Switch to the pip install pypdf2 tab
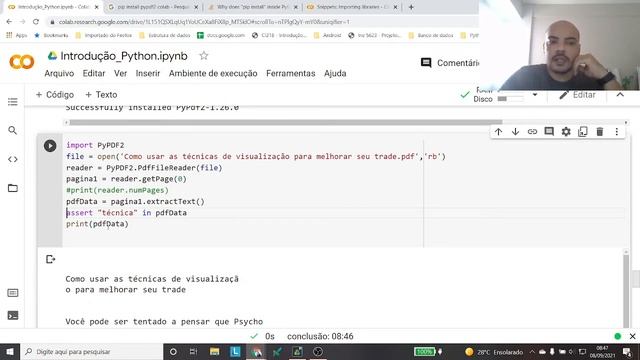 tap(153, 7)
